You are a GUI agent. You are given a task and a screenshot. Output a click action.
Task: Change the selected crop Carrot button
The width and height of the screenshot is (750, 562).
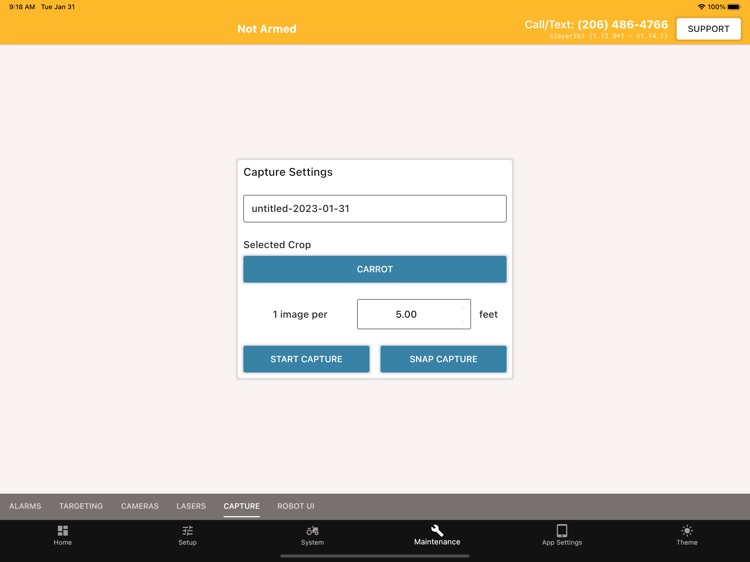click(375, 269)
